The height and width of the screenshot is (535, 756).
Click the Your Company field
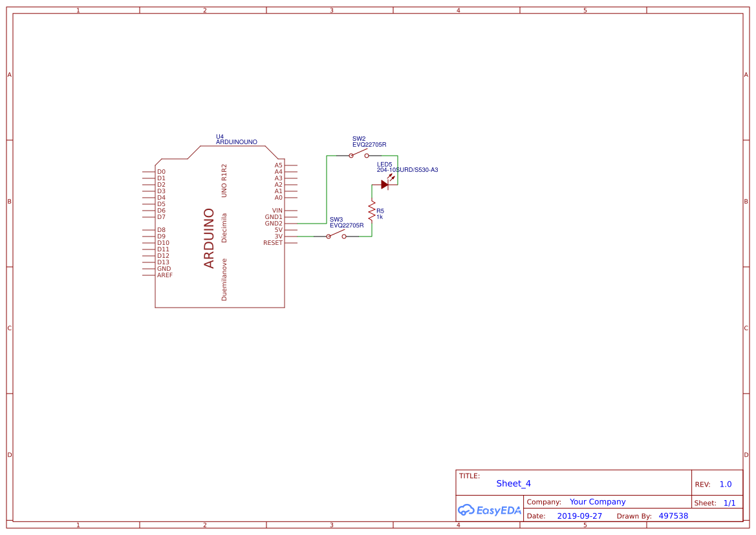click(597, 501)
